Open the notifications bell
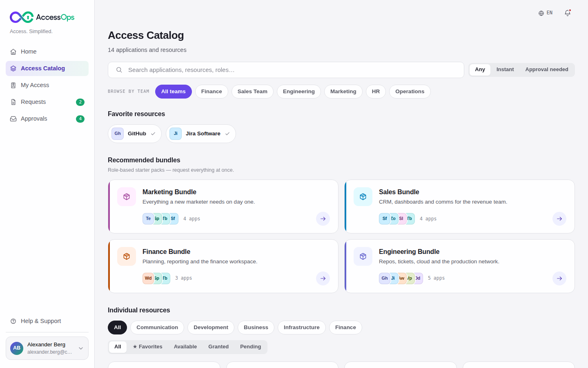This screenshot has width=588, height=368. (568, 13)
